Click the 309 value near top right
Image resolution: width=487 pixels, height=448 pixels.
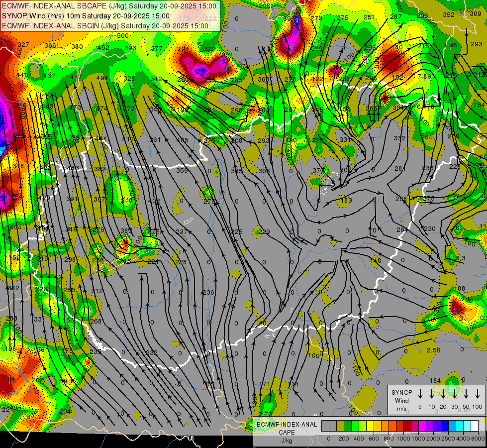476,13
